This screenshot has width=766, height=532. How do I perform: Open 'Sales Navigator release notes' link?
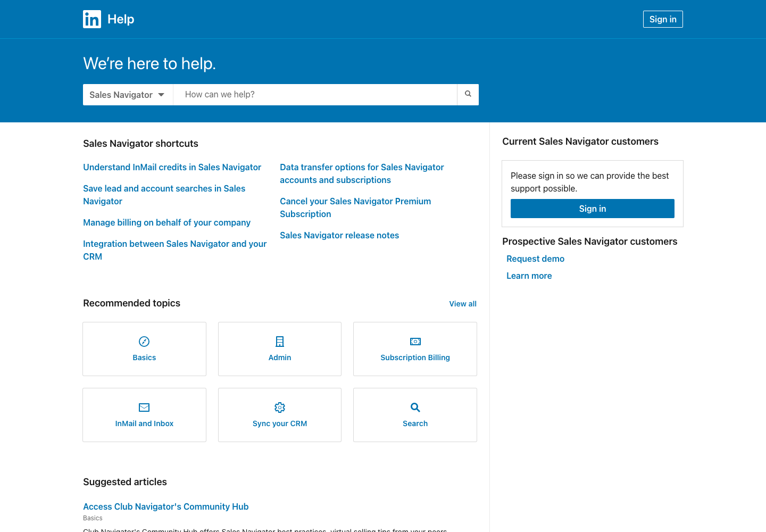pos(339,235)
